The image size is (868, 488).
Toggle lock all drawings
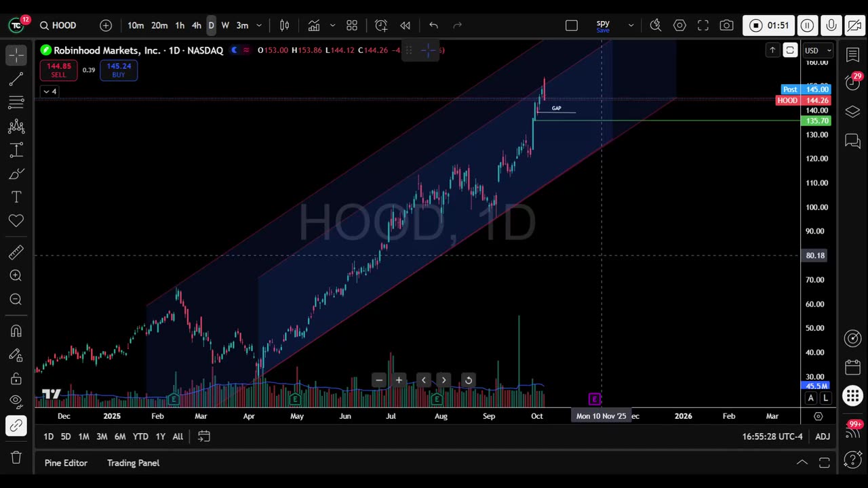(x=16, y=378)
